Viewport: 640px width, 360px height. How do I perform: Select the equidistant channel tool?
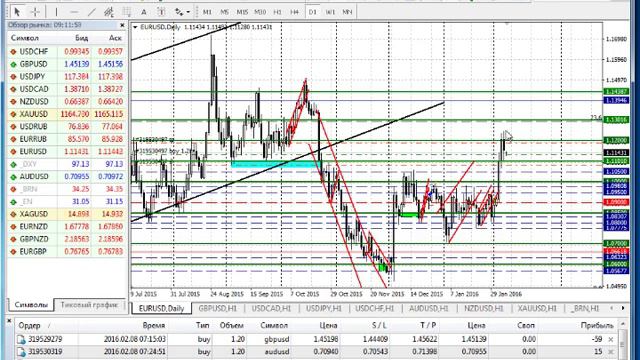pyautogui.click(x=109, y=12)
